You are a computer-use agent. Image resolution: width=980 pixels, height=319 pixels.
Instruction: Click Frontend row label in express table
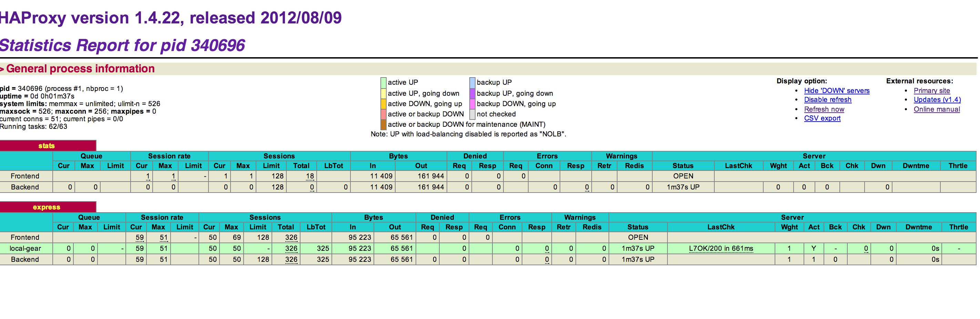[x=25, y=237]
